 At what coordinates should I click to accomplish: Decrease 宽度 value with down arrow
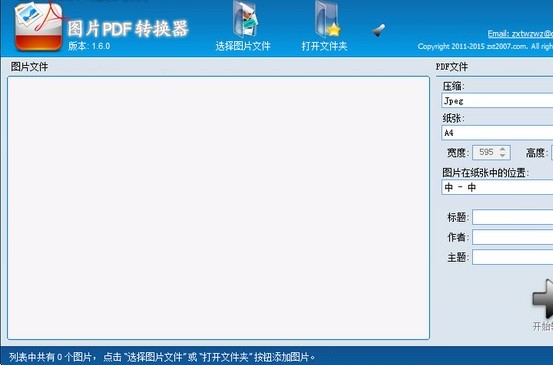click(x=503, y=156)
